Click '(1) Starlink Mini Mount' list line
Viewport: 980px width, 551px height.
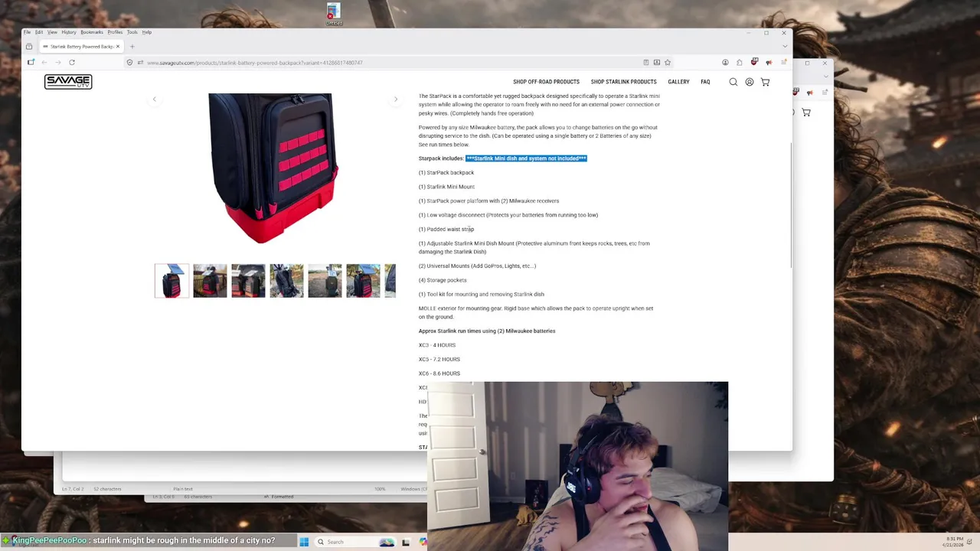click(x=446, y=187)
